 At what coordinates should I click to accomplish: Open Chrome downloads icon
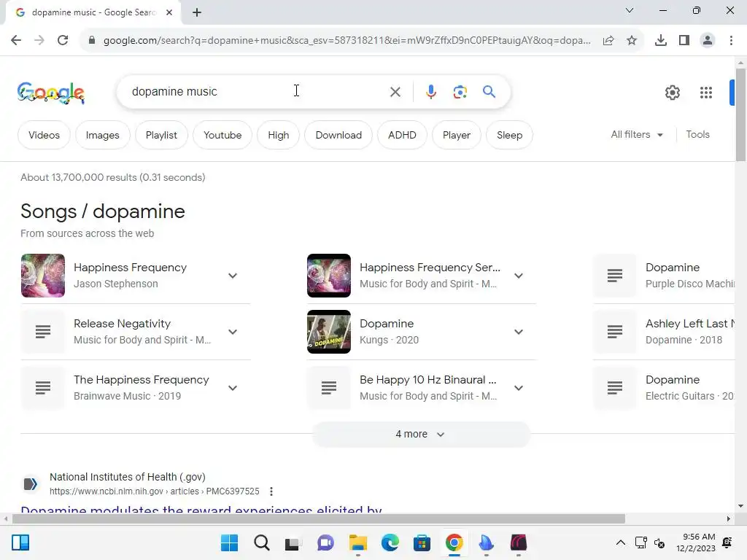point(660,41)
